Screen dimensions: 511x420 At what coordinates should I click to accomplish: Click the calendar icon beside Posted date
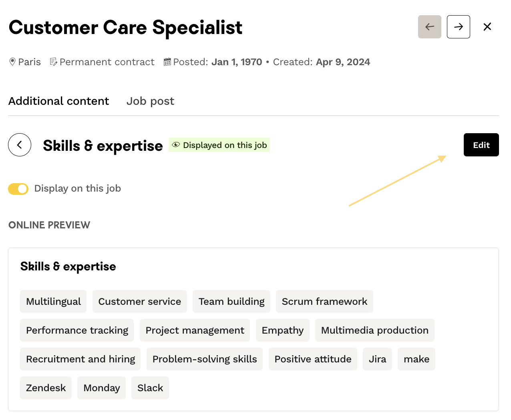tap(167, 62)
